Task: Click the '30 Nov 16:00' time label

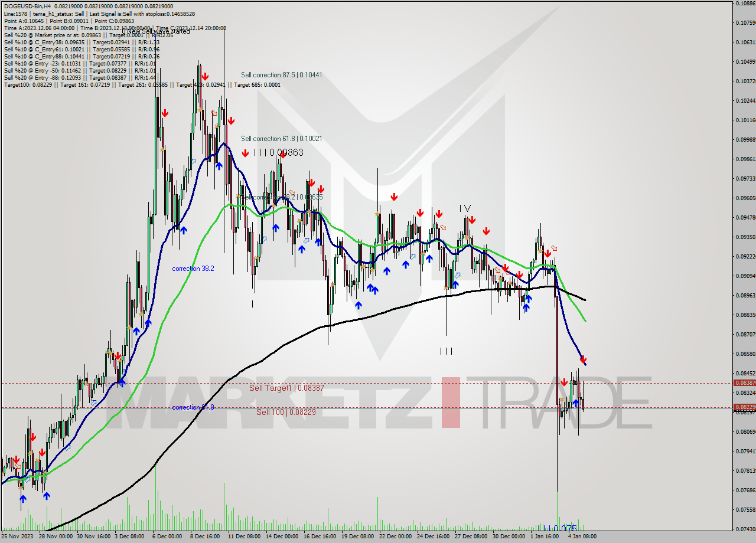Action: 94,537
